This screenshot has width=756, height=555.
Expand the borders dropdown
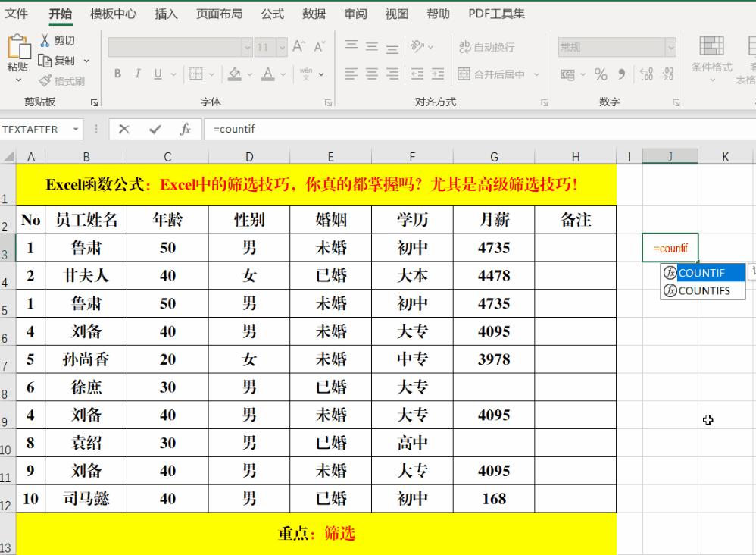(x=211, y=75)
